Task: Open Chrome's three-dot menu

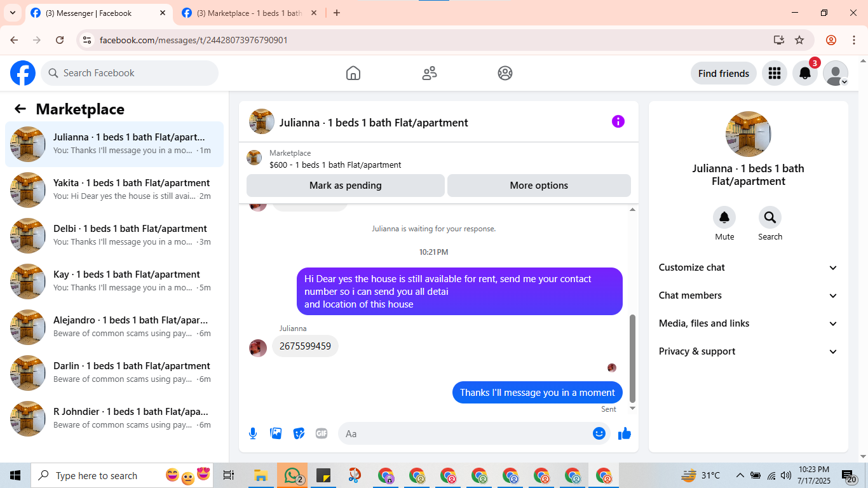Action: pos(854,40)
